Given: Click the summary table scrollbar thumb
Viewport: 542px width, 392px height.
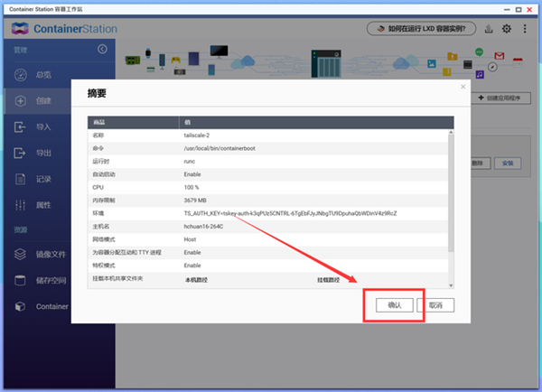Looking at the screenshot, I should point(451,193).
